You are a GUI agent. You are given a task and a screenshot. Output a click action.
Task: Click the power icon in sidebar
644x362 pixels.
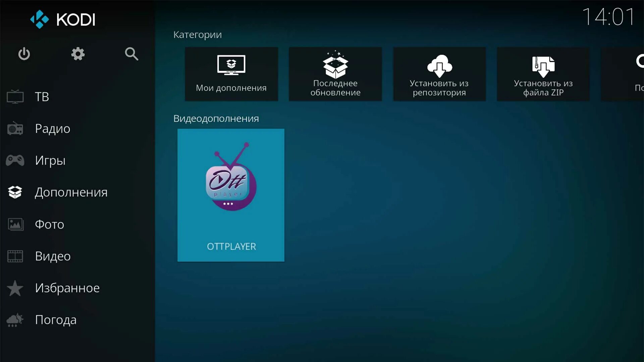click(x=24, y=54)
